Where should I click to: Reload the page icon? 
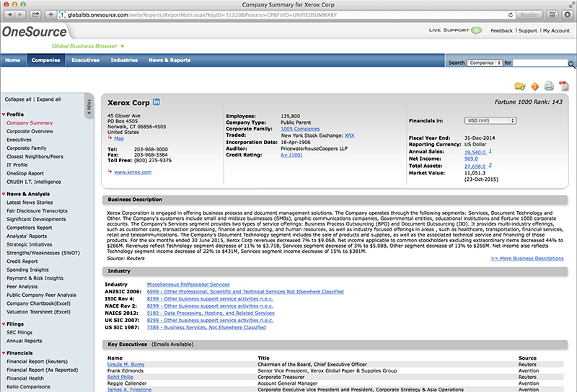(x=511, y=15)
